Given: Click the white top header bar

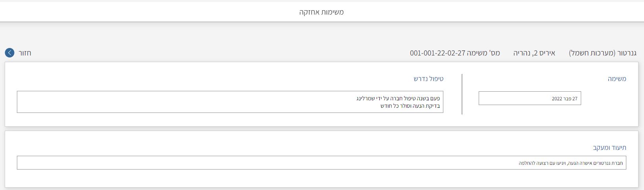Looking at the screenshot, I should pos(157,12).
